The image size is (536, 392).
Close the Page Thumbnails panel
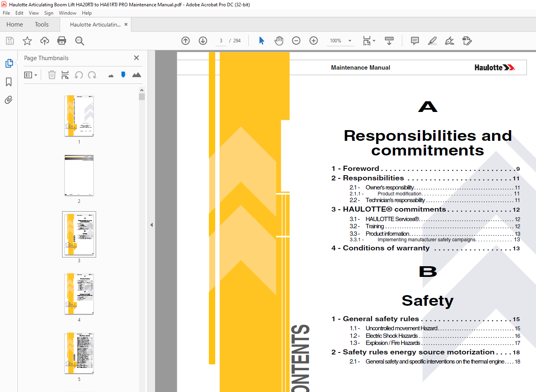[136, 58]
